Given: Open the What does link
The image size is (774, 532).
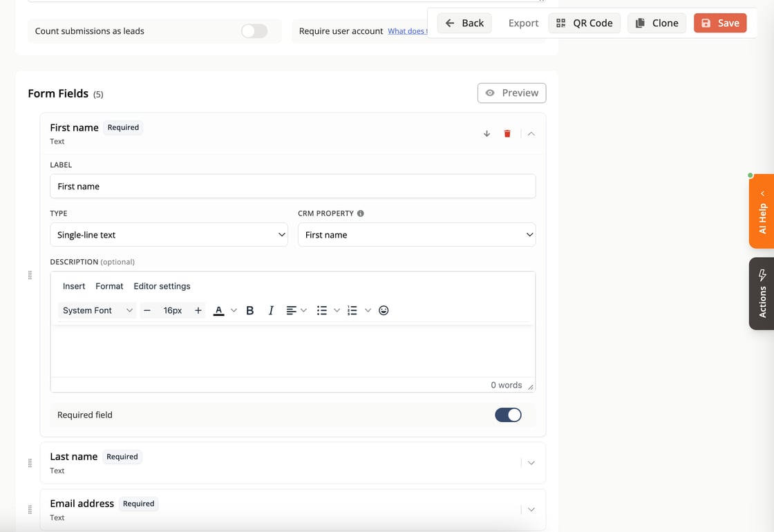Looking at the screenshot, I should click(407, 31).
